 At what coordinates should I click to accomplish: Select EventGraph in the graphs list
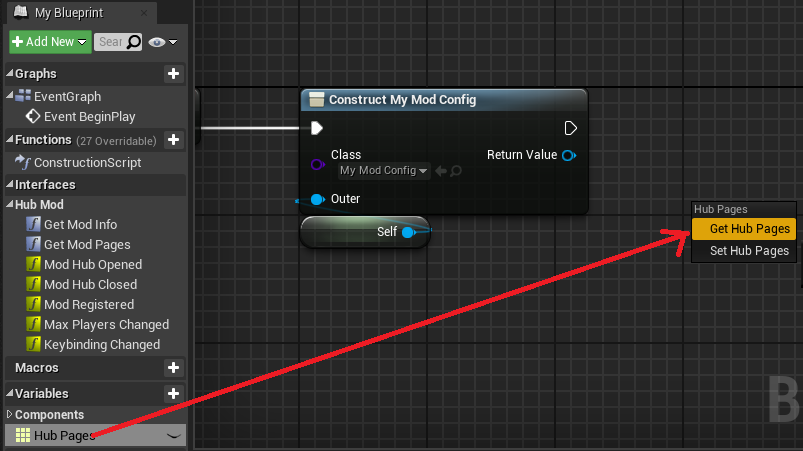click(67, 96)
